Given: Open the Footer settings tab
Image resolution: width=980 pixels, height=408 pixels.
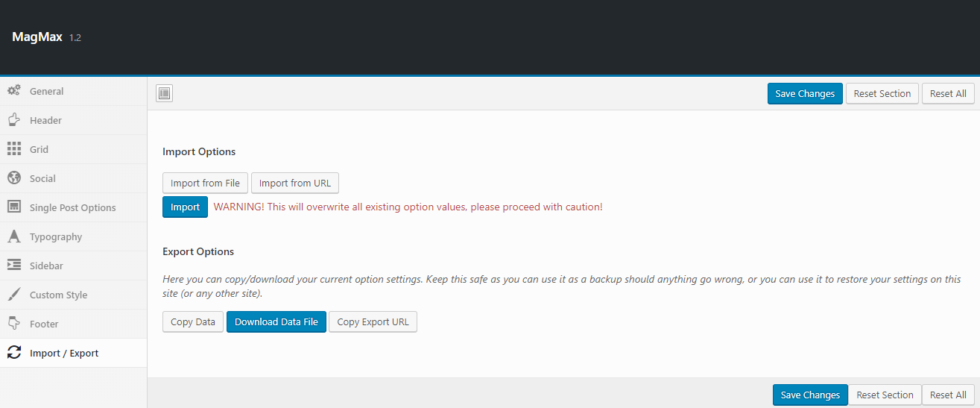Looking at the screenshot, I should pos(44,324).
